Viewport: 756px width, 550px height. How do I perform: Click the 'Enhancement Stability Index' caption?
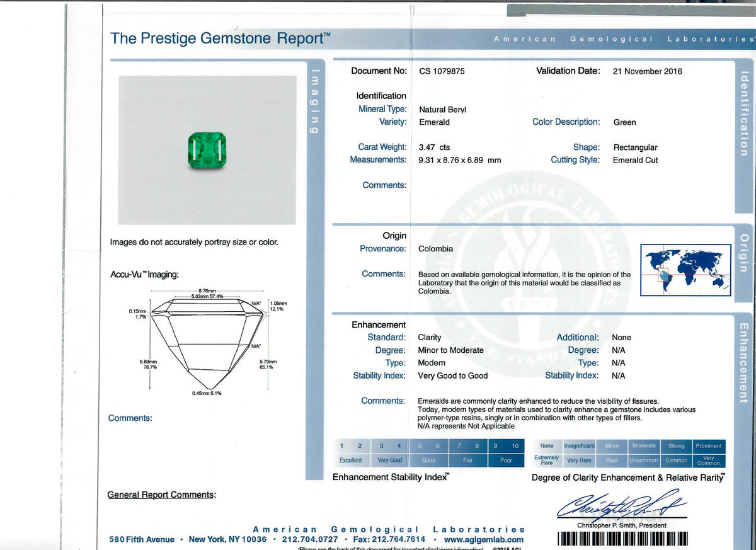point(392,477)
